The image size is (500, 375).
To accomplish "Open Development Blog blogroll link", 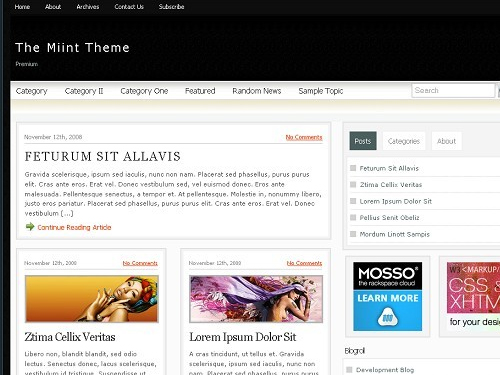I will pyautogui.click(x=385, y=370).
